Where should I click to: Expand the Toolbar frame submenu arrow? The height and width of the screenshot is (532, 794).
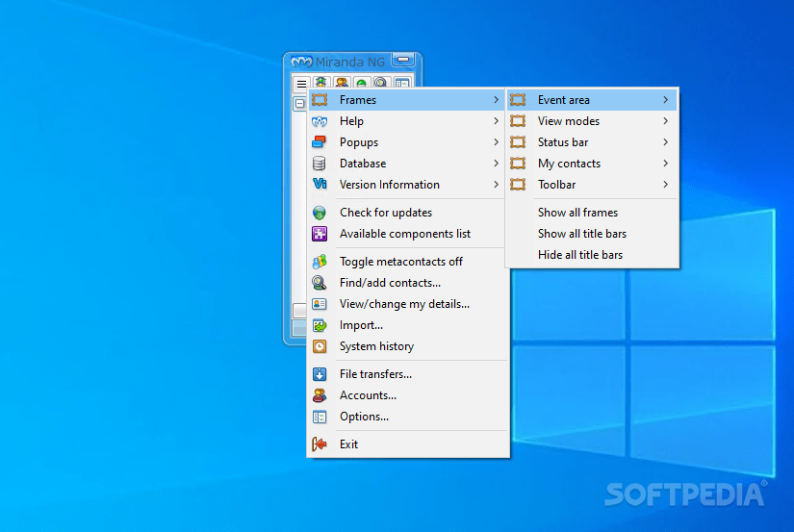pos(666,185)
